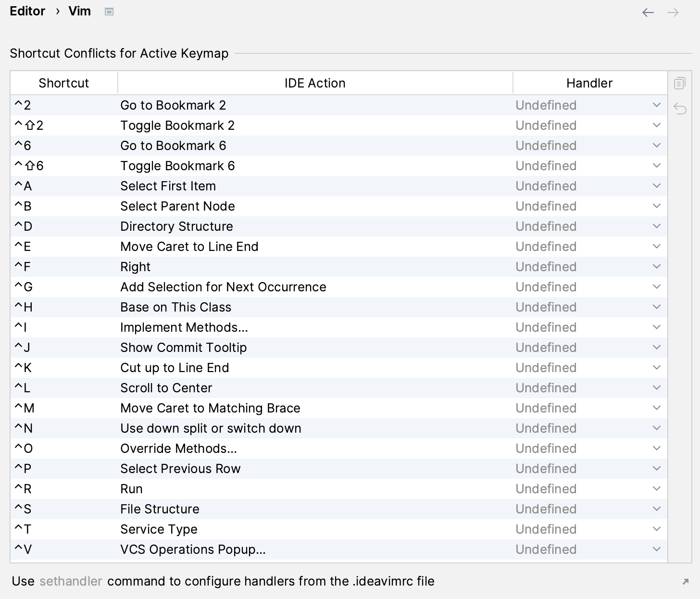The width and height of the screenshot is (700, 599).
Task: Click the reset handlers undo icon
Action: pyautogui.click(x=680, y=108)
